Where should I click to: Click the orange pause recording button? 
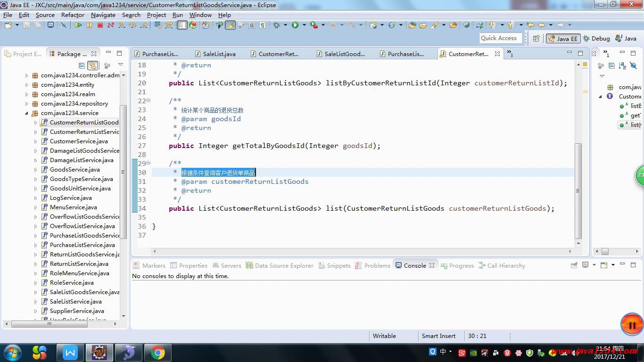tap(632, 325)
